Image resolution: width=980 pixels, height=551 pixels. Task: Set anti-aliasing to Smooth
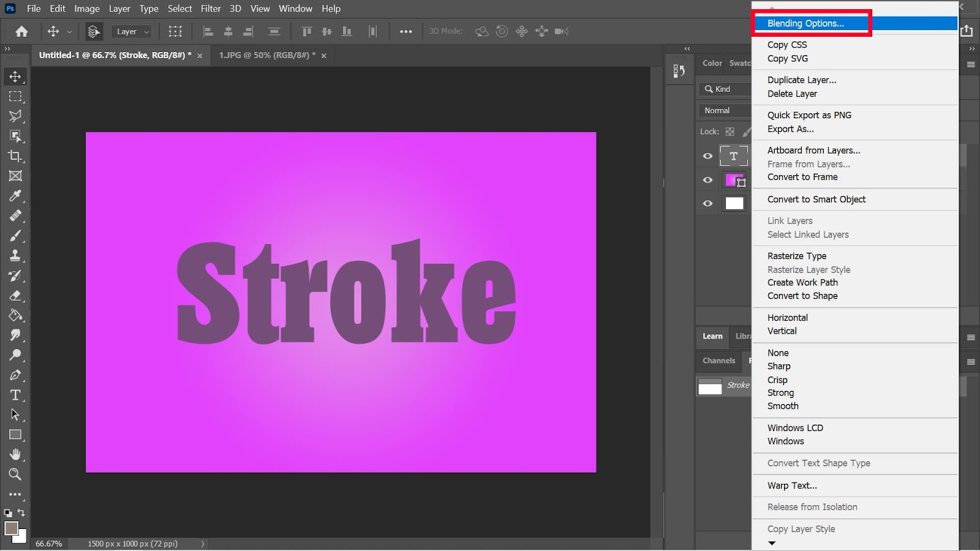[x=783, y=406]
